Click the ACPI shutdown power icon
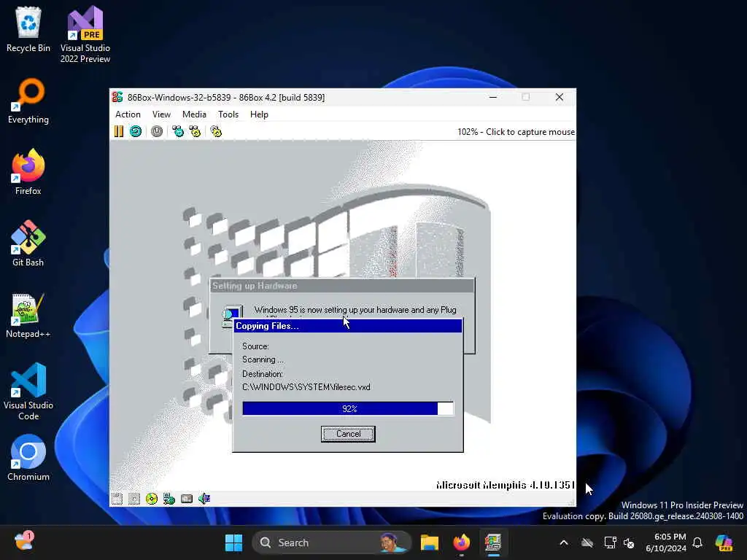 click(157, 131)
